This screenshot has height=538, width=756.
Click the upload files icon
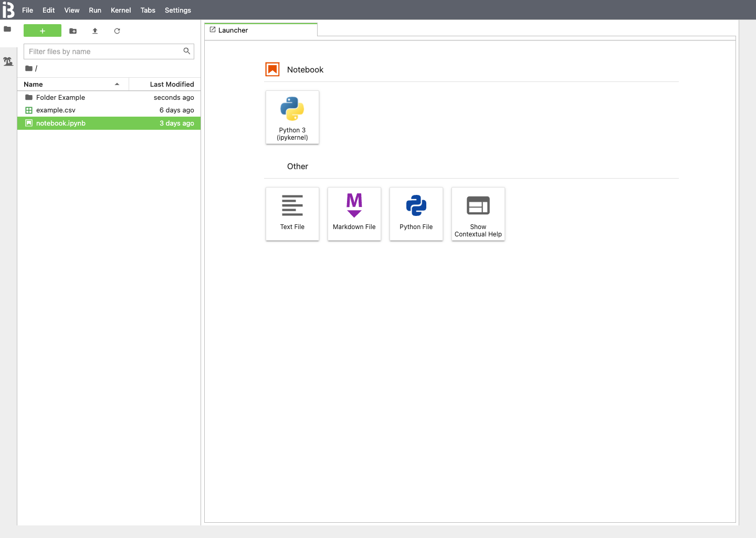point(95,31)
